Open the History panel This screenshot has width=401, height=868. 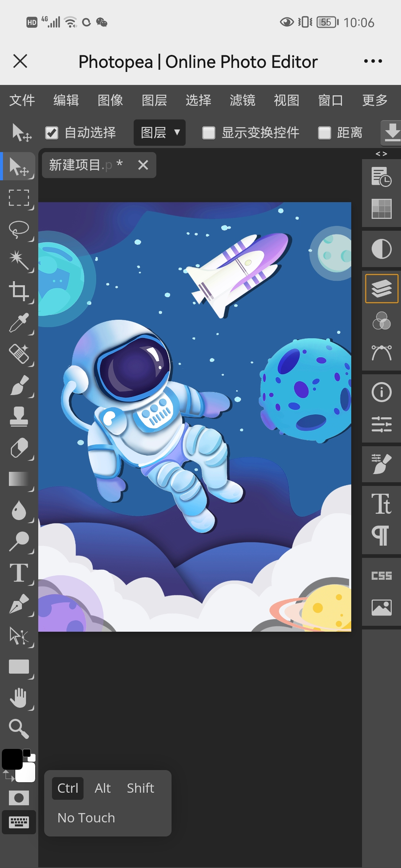point(381,177)
